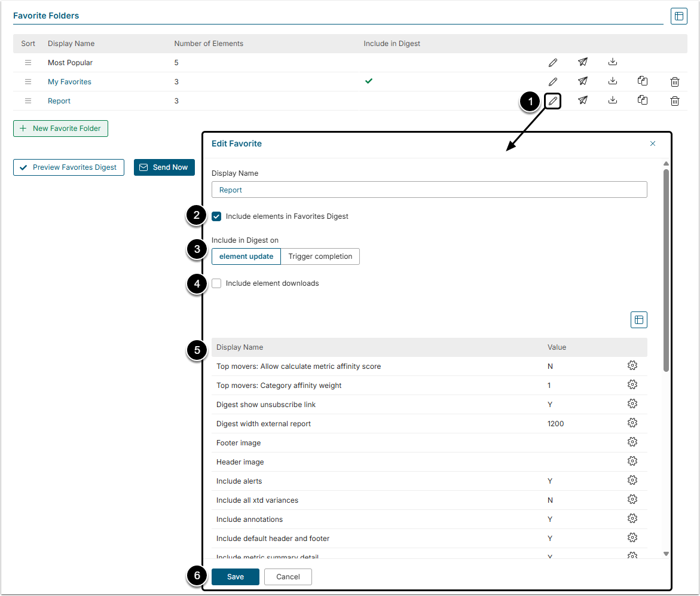Open the Report folder link

pos(59,101)
